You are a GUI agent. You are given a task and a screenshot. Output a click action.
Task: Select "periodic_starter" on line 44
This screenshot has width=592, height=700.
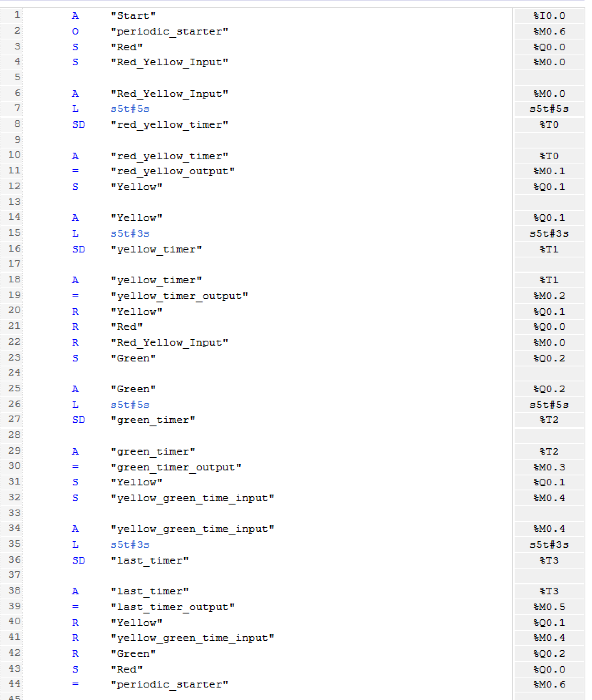point(169,685)
